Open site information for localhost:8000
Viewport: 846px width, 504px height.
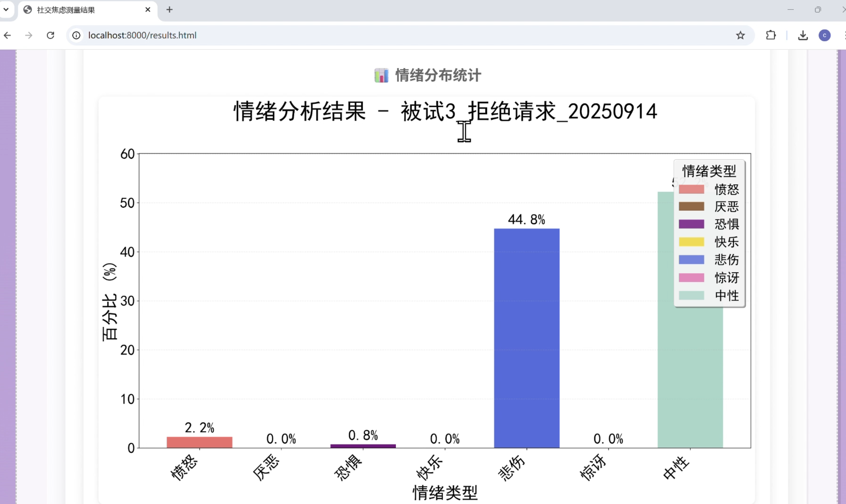point(76,35)
